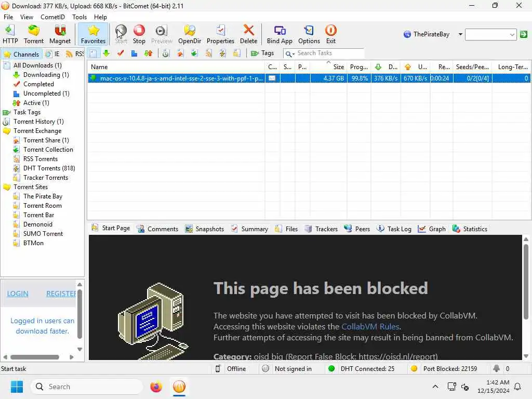This screenshot has width=532, height=399.
Task: Open a Torrent file via toolbar
Action: click(34, 34)
